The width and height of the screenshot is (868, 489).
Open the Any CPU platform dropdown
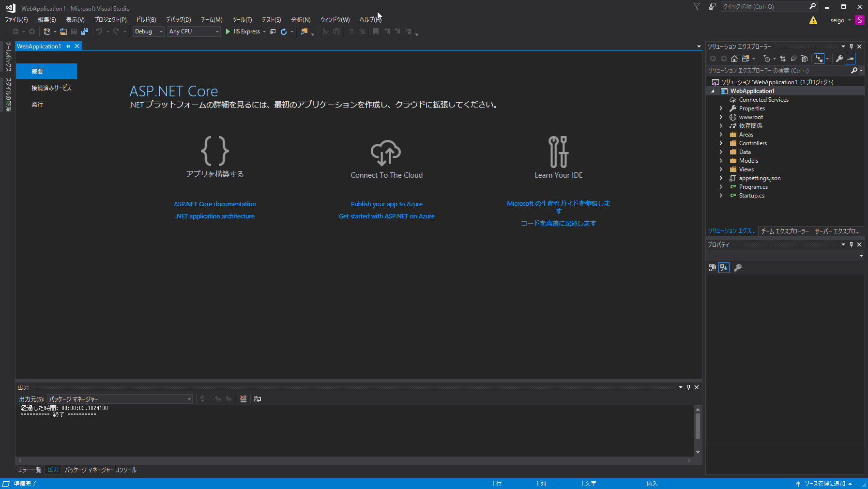pos(217,31)
